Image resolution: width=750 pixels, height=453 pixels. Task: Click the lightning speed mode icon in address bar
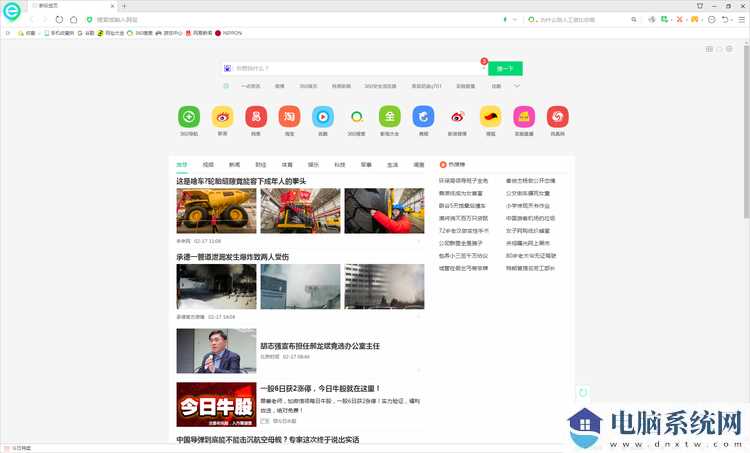point(505,20)
